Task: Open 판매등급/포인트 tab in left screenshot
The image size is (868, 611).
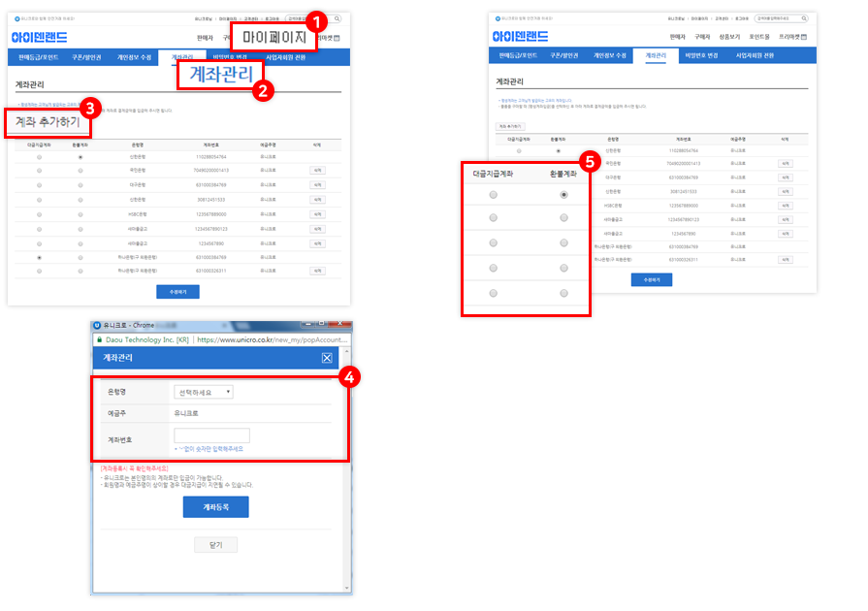Action: point(38,57)
